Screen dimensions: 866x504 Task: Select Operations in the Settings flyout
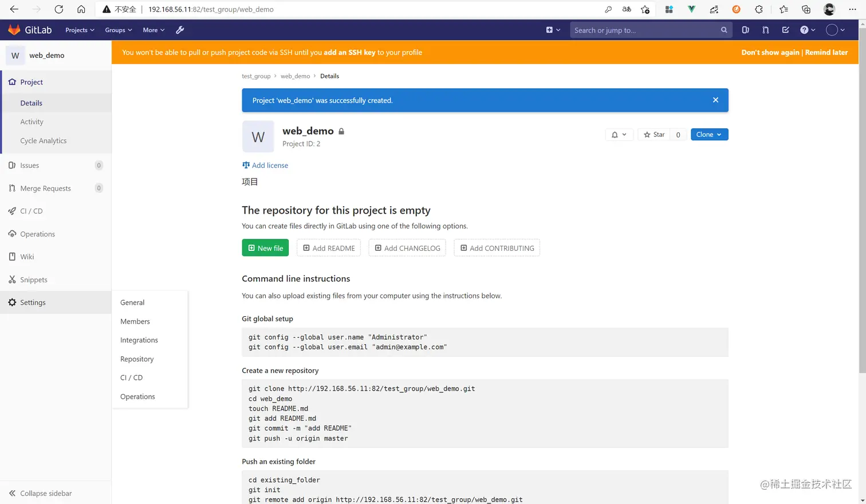coord(150,397)
